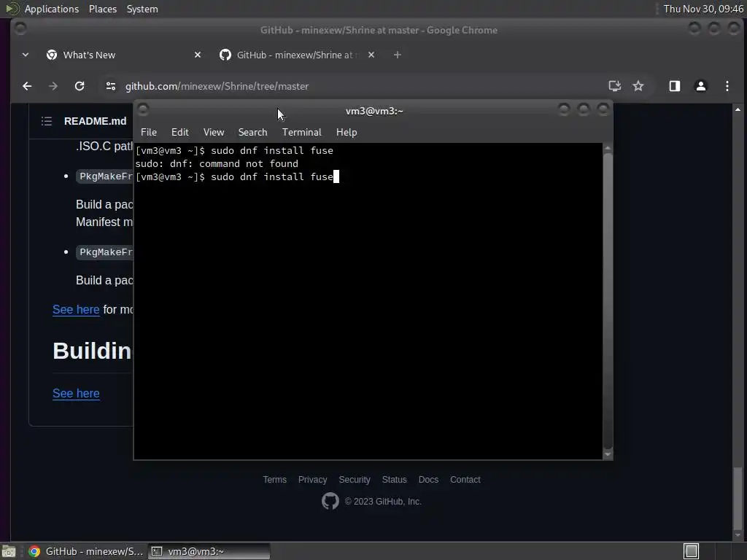This screenshot has height=560, width=747.
Task: Open the Places panel menu
Action: coord(103,9)
